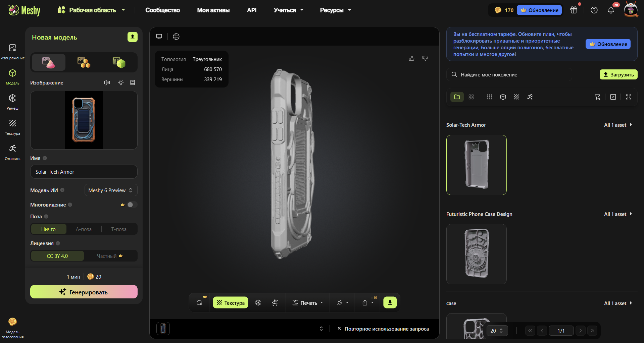This screenshot has height=343, width=644.
Task: Open the Рабочая область dropdown menu
Action: (91, 10)
